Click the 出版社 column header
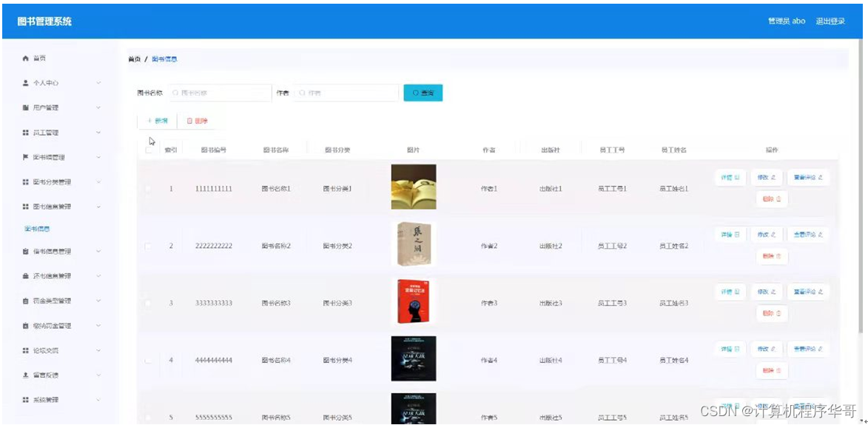This screenshot has width=868, height=425. pos(551,150)
